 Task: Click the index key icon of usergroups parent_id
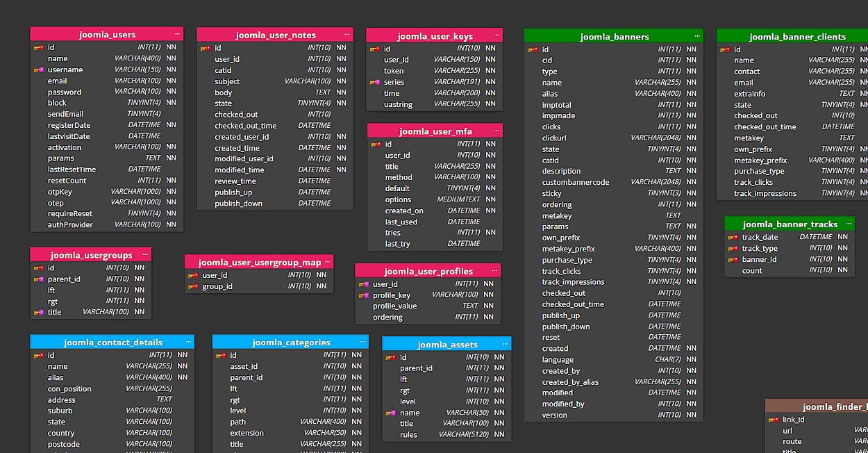pyautogui.click(x=39, y=279)
